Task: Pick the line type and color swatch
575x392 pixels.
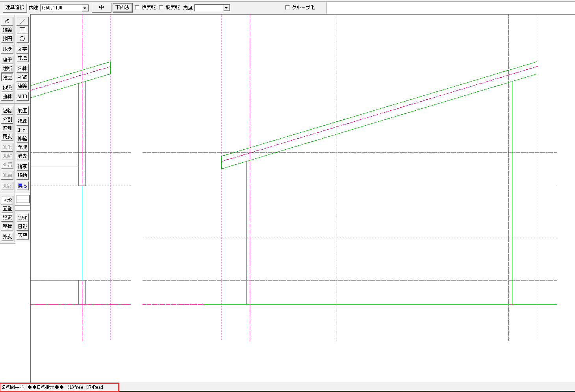Action: pos(22,200)
